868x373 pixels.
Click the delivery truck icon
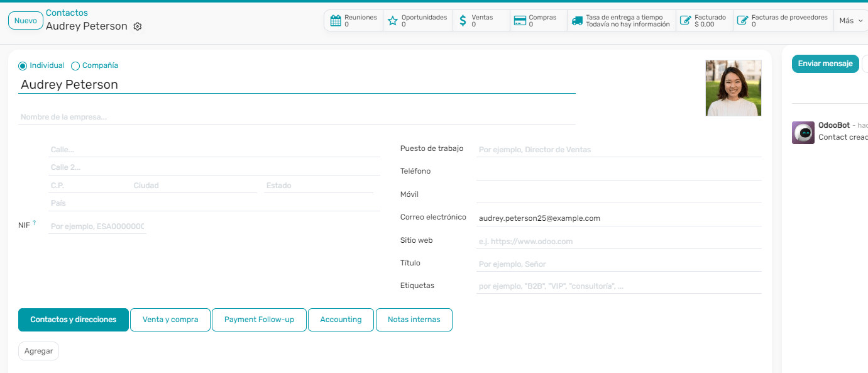tap(577, 21)
